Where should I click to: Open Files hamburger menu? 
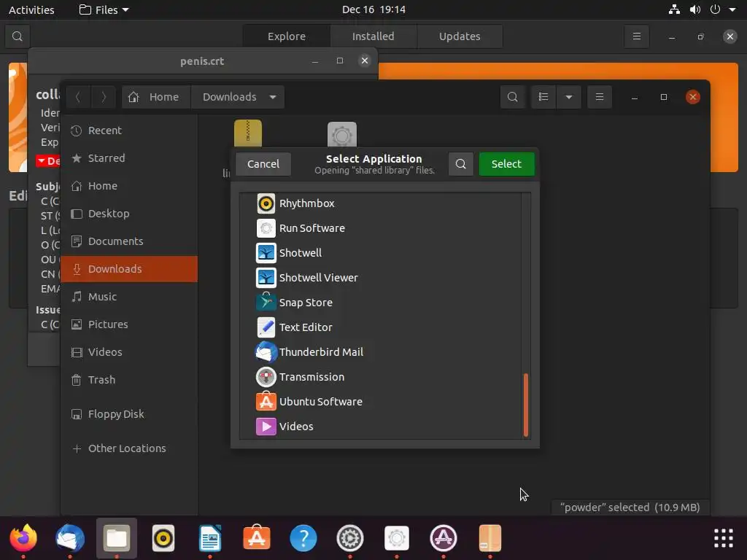(600, 97)
